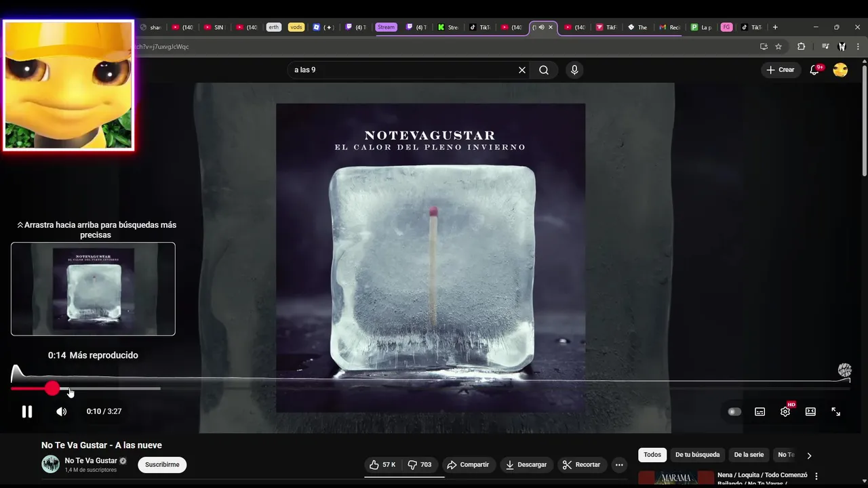The height and width of the screenshot is (488, 868).
Task: Click the URL in the address bar
Action: click(x=161, y=47)
